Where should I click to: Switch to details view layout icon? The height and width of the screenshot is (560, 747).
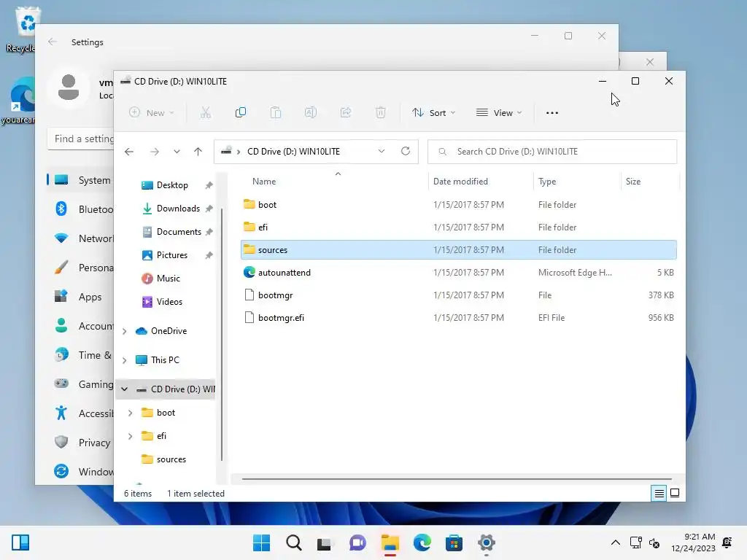(659, 494)
